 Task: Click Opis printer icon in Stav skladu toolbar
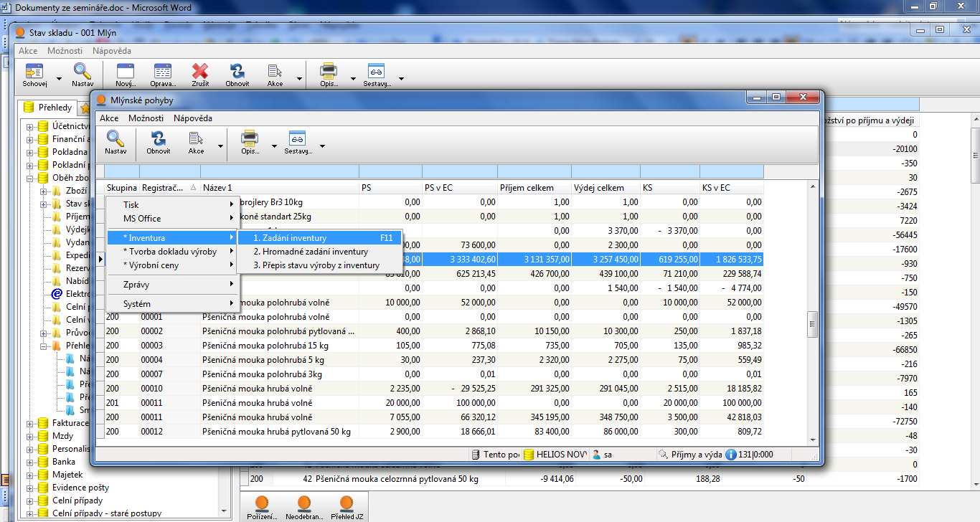(329, 71)
